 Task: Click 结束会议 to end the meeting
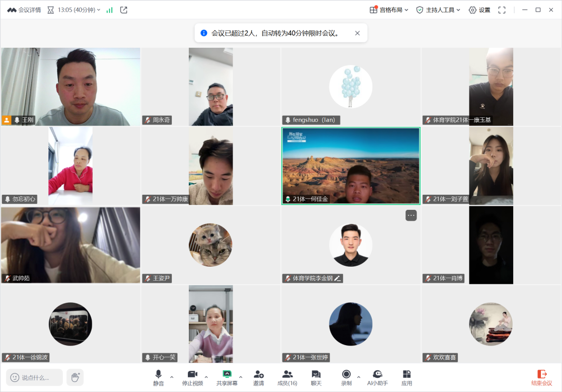(x=541, y=377)
